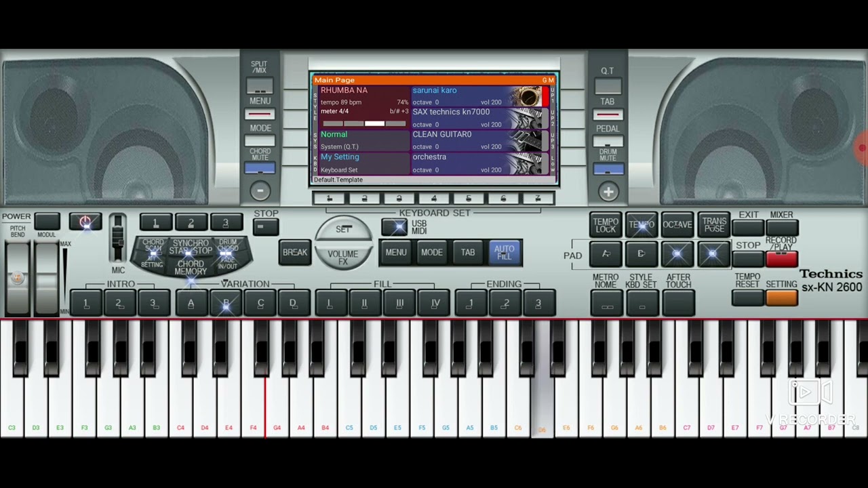
Task: Select Variation A
Action: (x=191, y=303)
